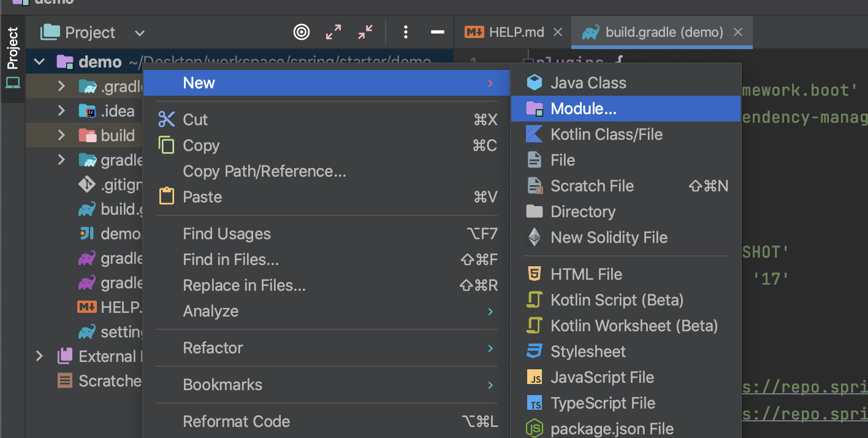Image resolution: width=868 pixels, height=438 pixels.
Task: Create a new Kotlin Script (Beta)
Action: pos(626,300)
